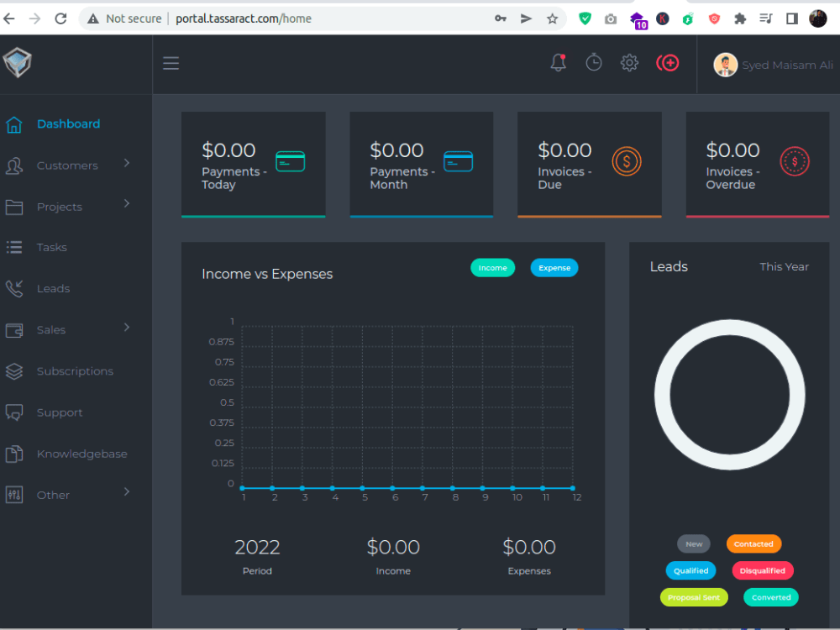Expand the Sales submenu
Screen dimensions: 840x630
pyautogui.click(x=52, y=329)
